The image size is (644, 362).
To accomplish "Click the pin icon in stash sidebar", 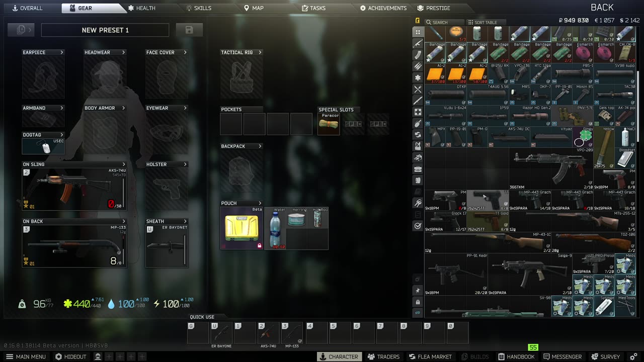I will click(x=418, y=291).
